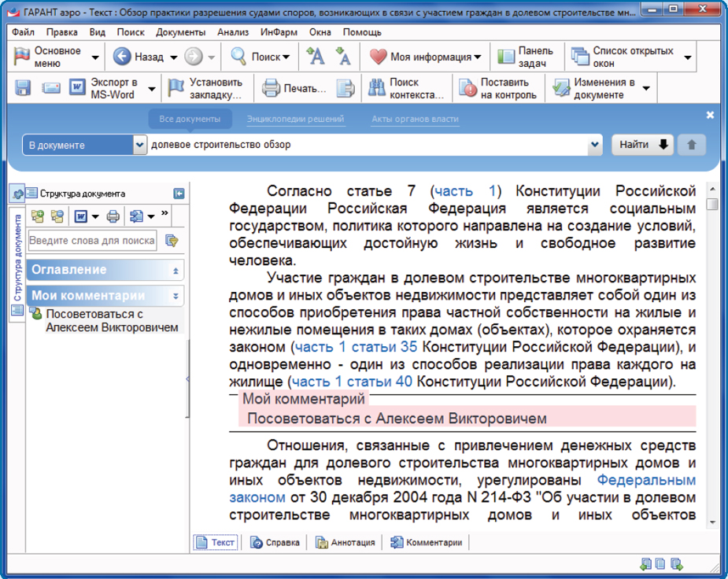Decrease the font size

click(343, 57)
